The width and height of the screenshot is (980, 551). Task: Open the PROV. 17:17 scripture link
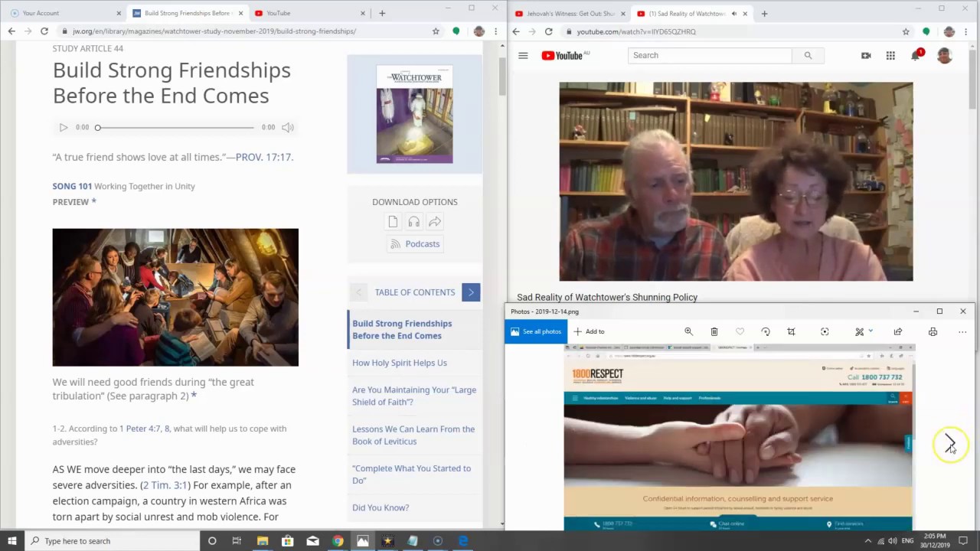coord(263,157)
